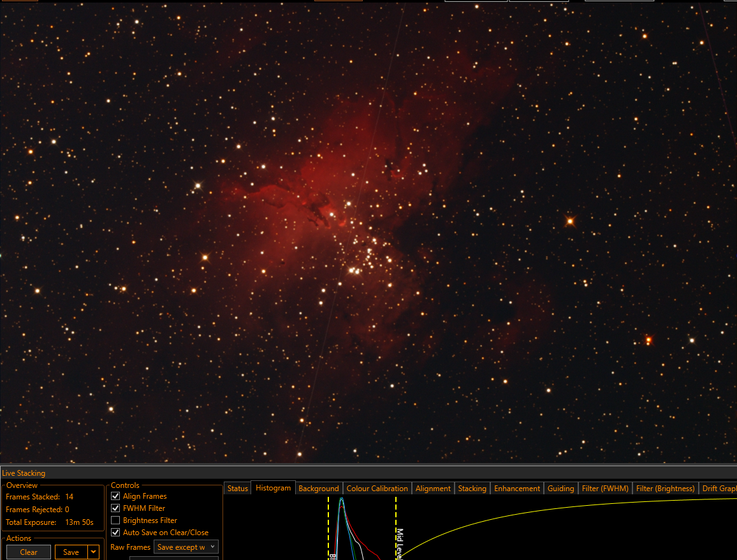Viewport: 737px width, 560px height.
Task: Go to the Colour Calibration tab
Action: [377, 489]
